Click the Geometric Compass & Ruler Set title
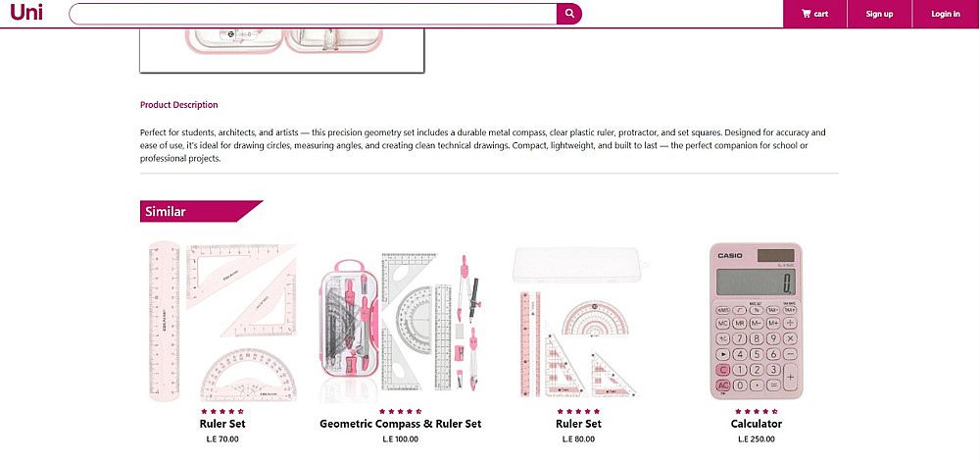The image size is (980, 463). 401,424
